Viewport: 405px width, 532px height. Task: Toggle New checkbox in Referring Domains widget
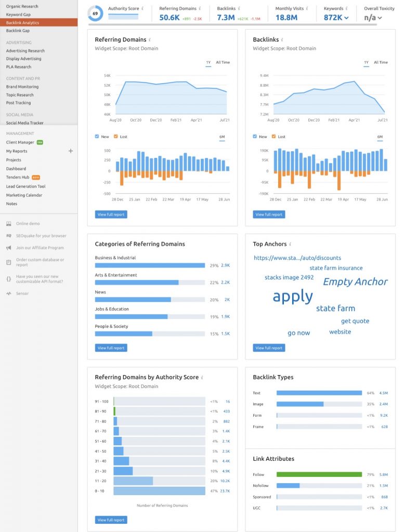[x=97, y=137]
